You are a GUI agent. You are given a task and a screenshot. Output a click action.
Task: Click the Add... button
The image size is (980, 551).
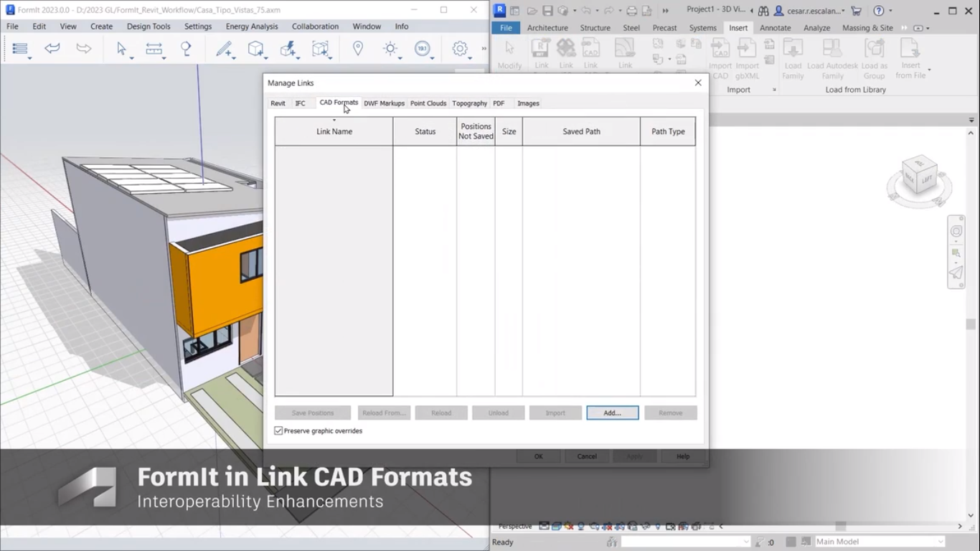tap(612, 413)
